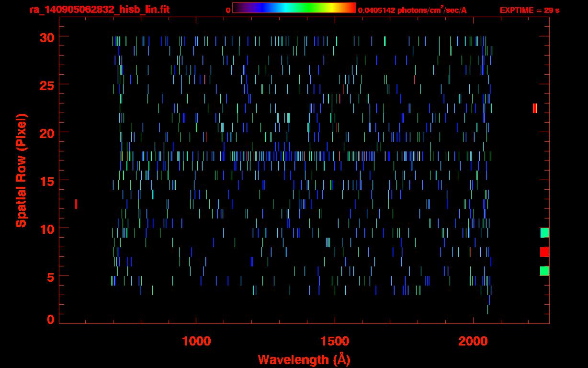
Task: Click the y-axis tick label 5
Action: pyautogui.click(x=50, y=276)
